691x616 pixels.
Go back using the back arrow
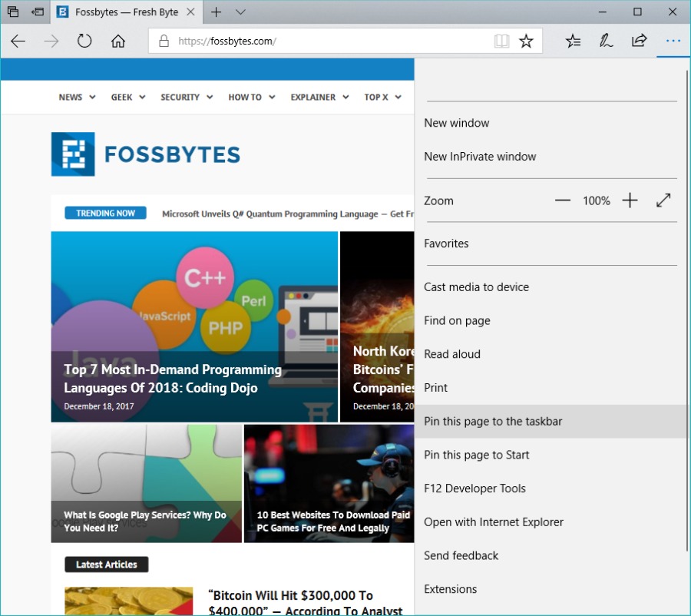pos(18,41)
